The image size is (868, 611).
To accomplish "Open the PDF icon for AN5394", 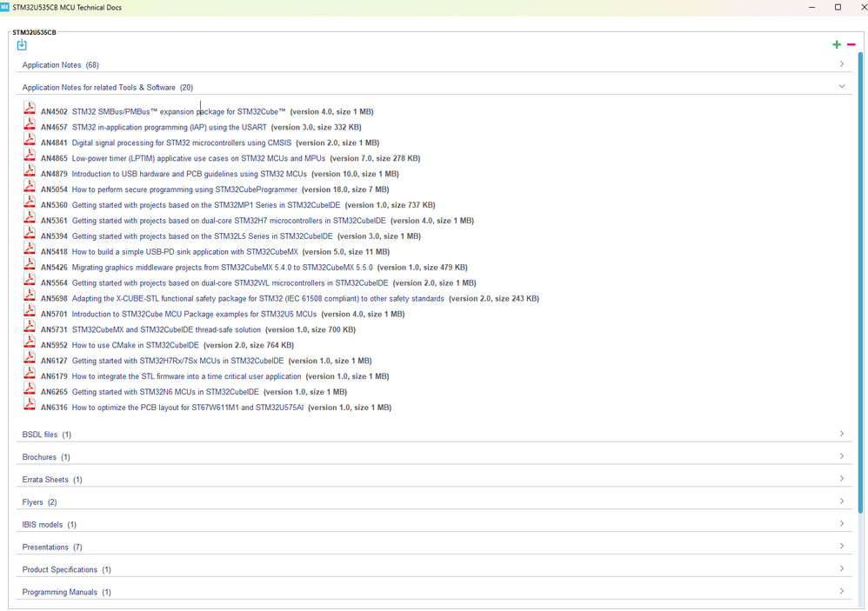I will pos(30,232).
